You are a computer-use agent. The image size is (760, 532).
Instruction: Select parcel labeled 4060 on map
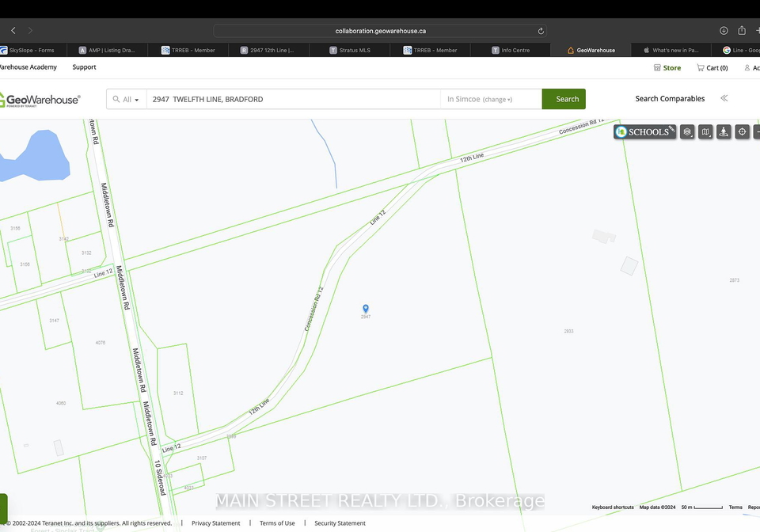coord(61,403)
